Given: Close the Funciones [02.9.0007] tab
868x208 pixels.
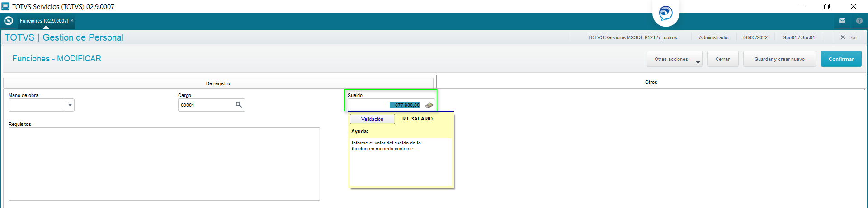Looking at the screenshot, I should point(72,20).
